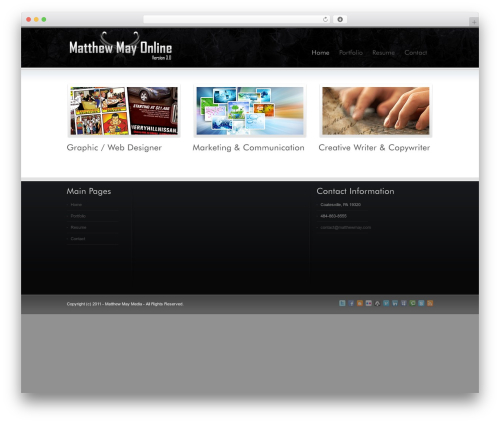The width and height of the screenshot is (500, 423).
Task: Click the Main Pages footer heading
Action: click(89, 191)
